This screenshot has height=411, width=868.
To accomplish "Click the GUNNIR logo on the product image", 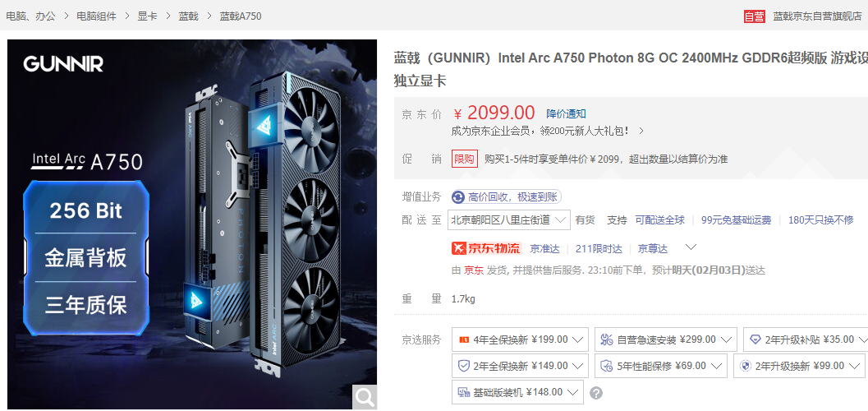I will (x=63, y=64).
